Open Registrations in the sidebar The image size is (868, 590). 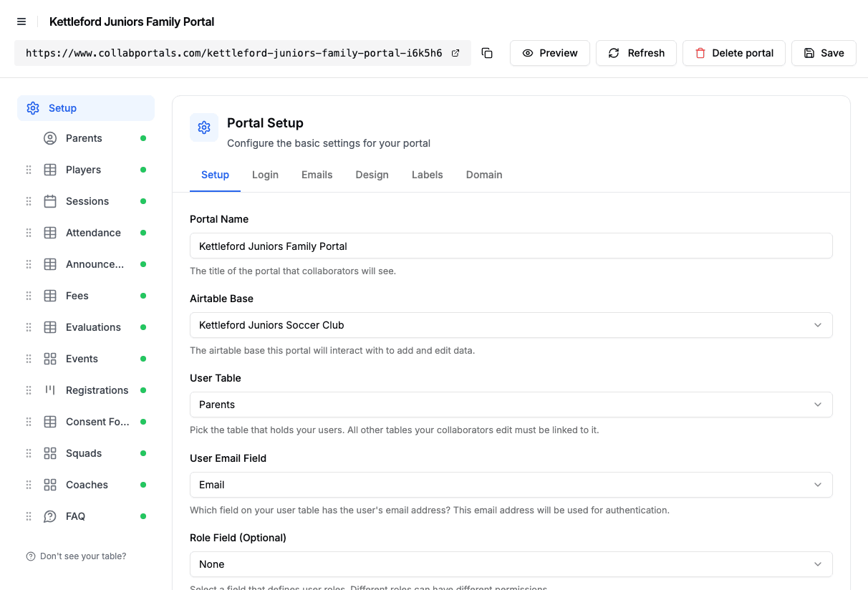pyautogui.click(x=95, y=390)
